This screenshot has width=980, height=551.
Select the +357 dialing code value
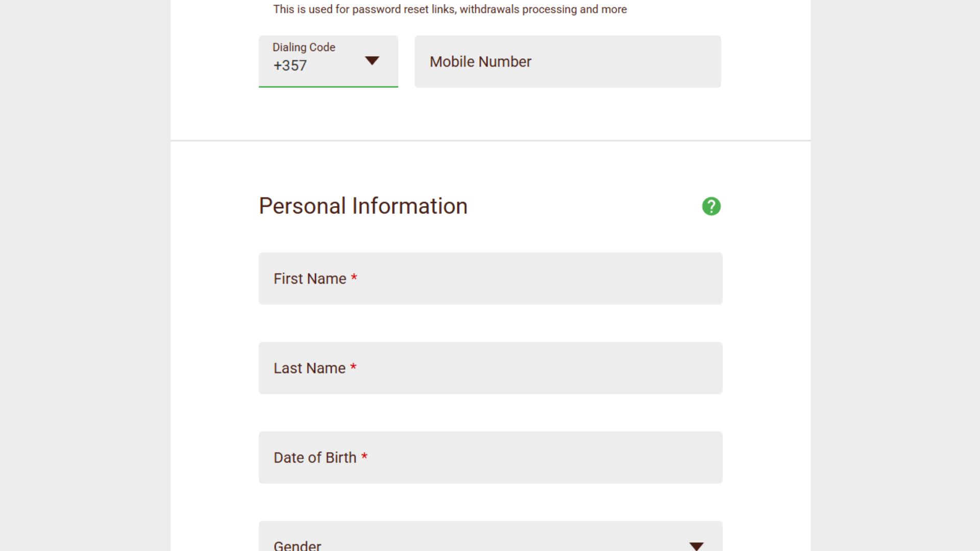point(290,65)
